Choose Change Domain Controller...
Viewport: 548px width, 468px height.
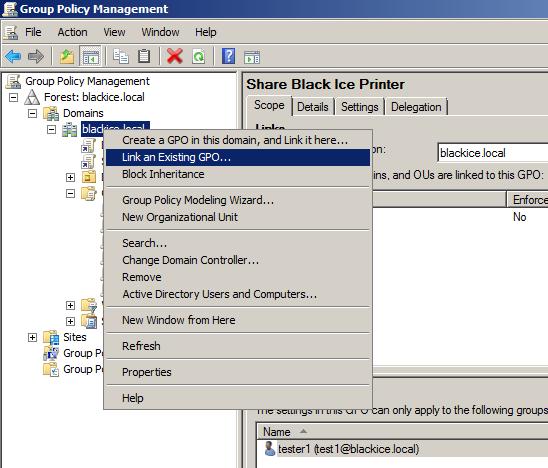[x=238, y=260]
